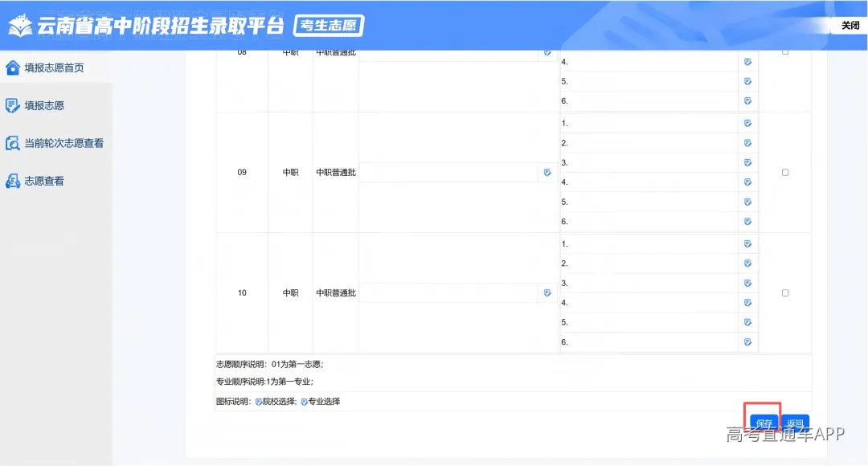Choose major 4 icon for volunteer 10
Screen dimensions: 868x466
coord(747,303)
